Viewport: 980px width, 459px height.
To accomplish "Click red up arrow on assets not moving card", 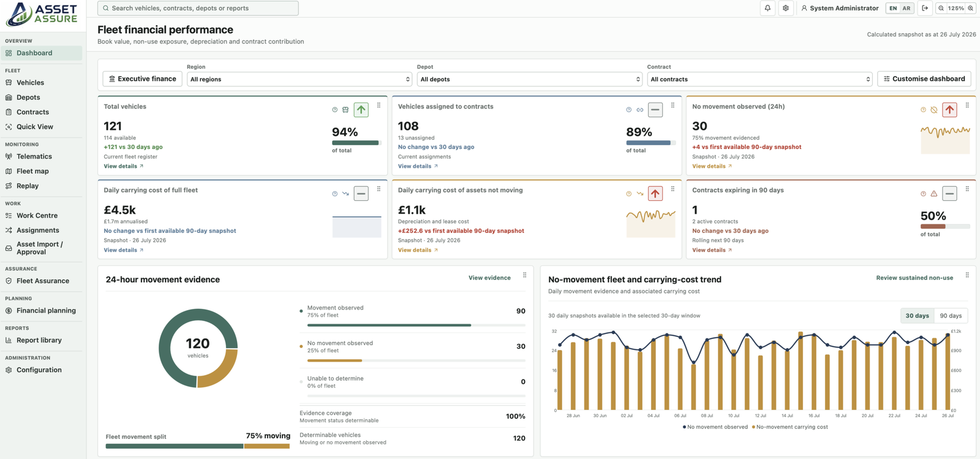I will click(x=655, y=194).
